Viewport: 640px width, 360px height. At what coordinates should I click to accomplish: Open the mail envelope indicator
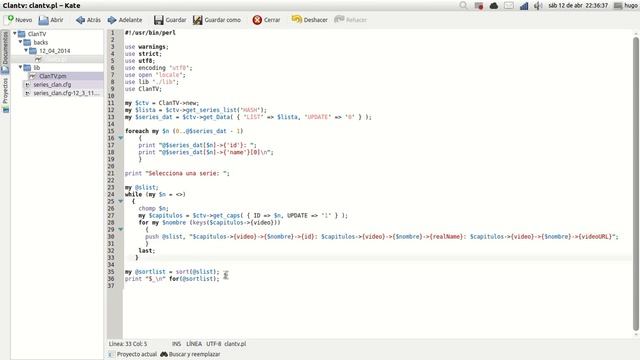pyautogui.click(x=509, y=6)
